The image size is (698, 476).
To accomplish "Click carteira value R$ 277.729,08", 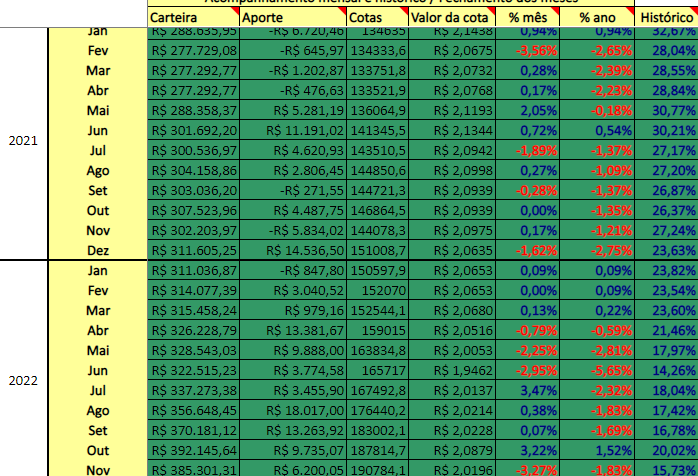I will coord(194,51).
